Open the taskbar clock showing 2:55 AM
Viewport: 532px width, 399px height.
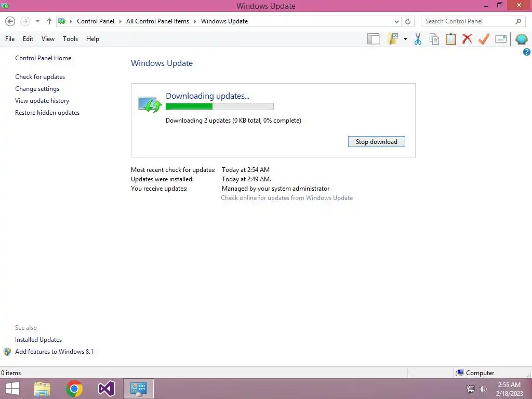[x=509, y=389]
